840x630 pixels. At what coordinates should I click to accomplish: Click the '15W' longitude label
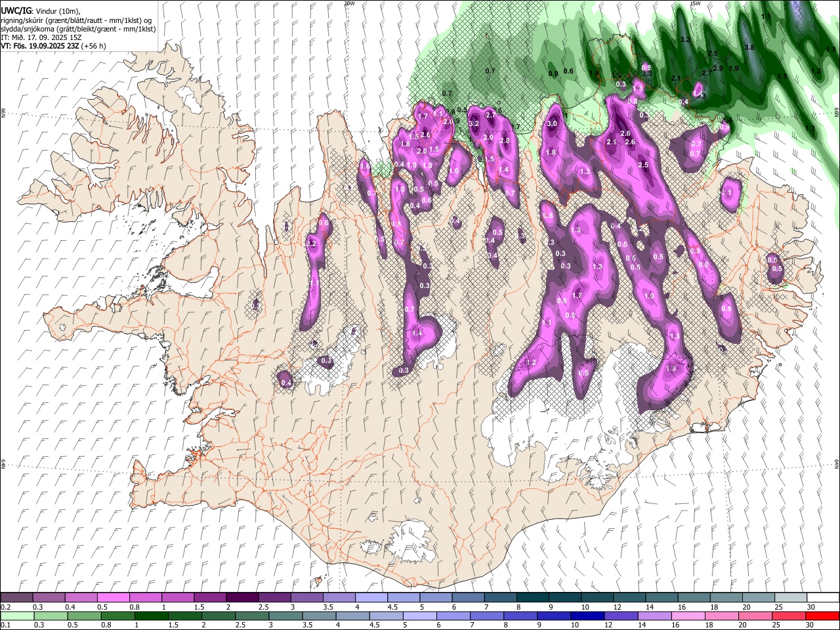click(x=695, y=3)
